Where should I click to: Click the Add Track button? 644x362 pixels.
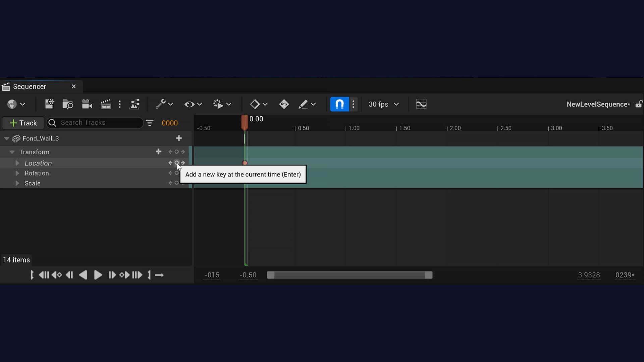pos(22,123)
